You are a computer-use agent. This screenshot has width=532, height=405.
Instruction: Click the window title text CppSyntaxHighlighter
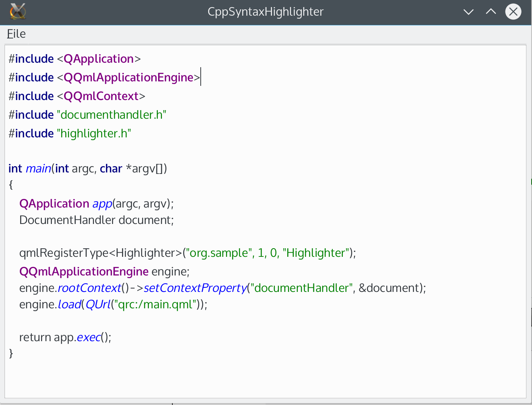265,12
